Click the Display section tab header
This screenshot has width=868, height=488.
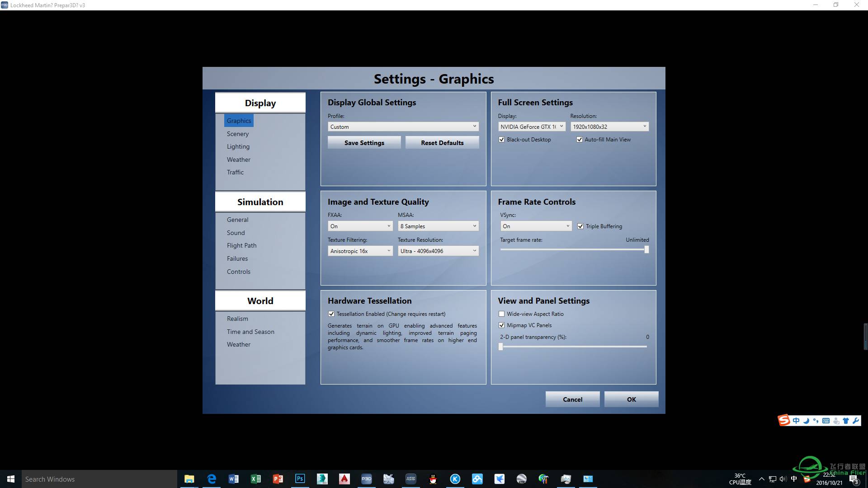click(x=260, y=103)
